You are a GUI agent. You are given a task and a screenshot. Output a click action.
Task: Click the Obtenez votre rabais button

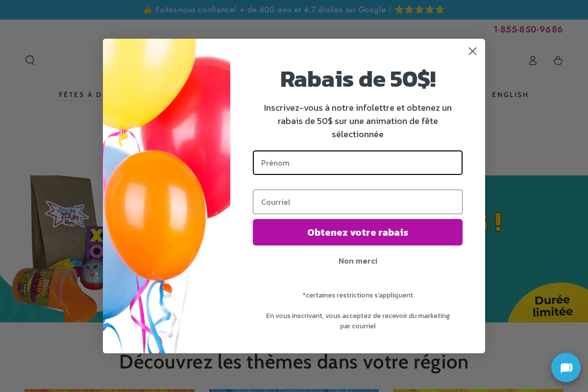pos(358,232)
